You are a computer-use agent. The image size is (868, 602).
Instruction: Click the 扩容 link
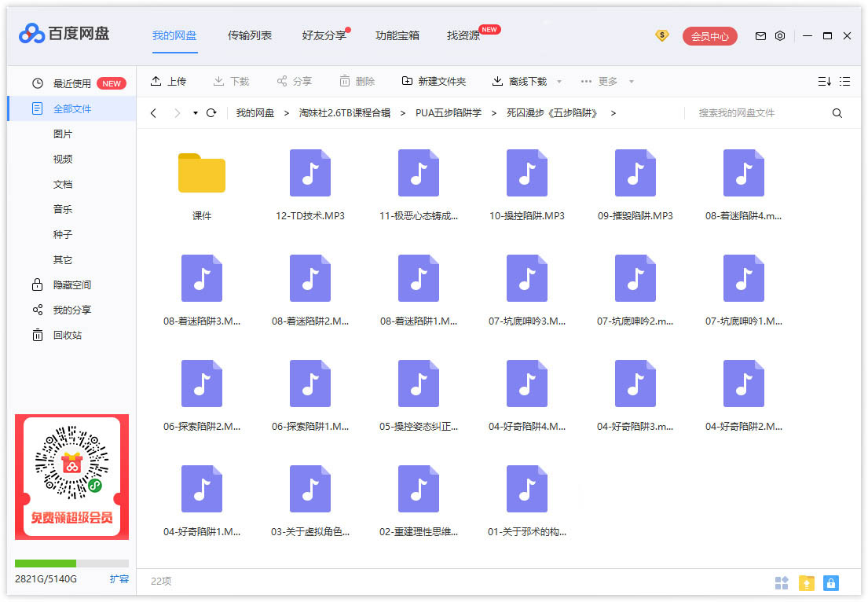pos(119,579)
